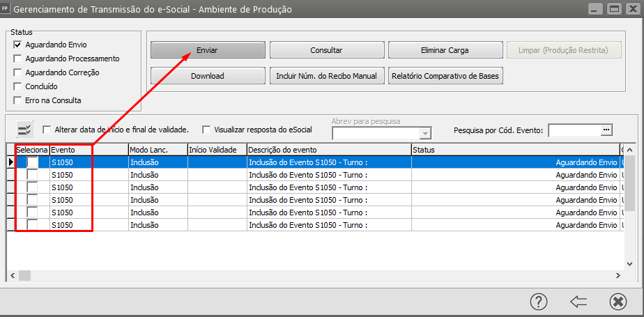The image size is (644, 317).
Task: Minimize the Gerenciamento de Transmissão window
Action: (595, 8)
